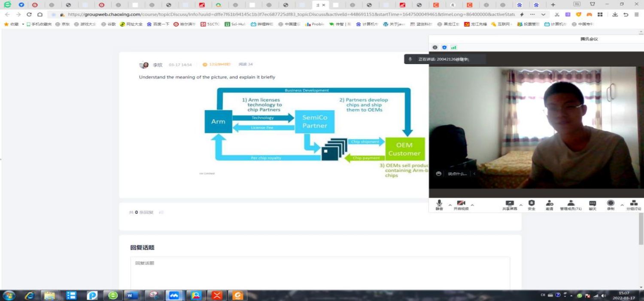Toggle the microphone mute (静音) button
The image size is (644, 301).
[x=439, y=204]
